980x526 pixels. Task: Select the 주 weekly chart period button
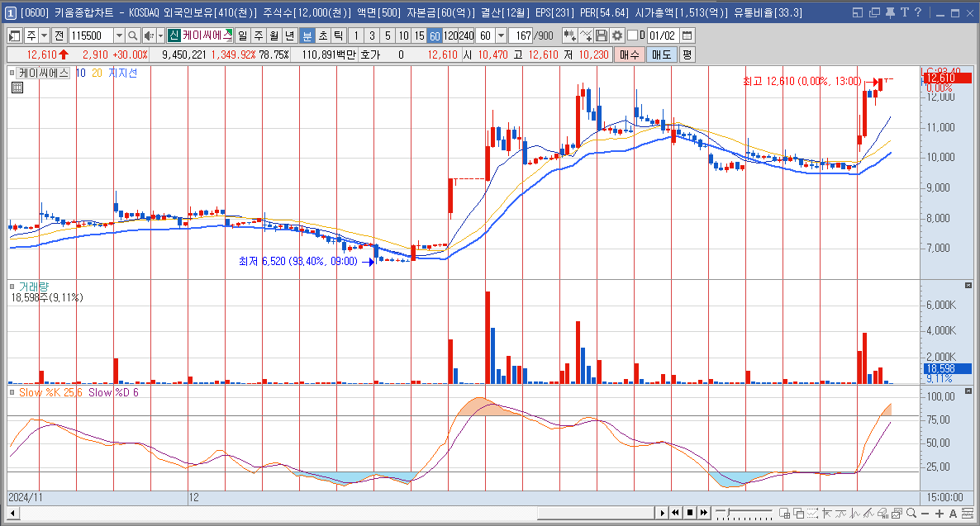click(259, 36)
